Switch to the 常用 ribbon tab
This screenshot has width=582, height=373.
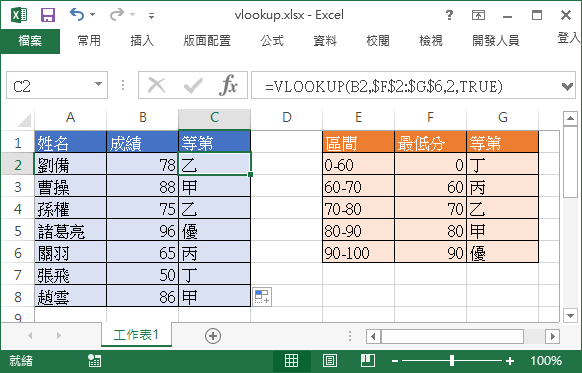[89, 40]
